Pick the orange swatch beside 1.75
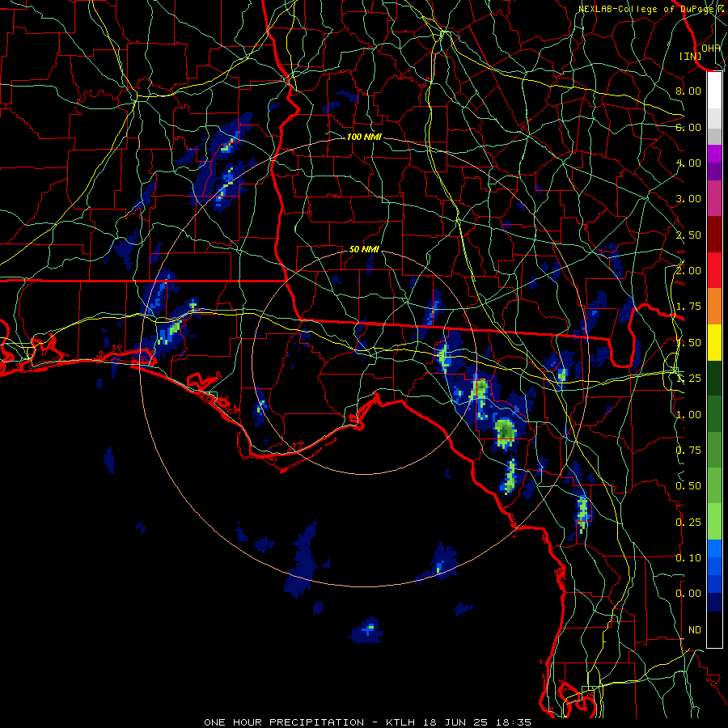The image size is (728, 728). coord(714,306)
